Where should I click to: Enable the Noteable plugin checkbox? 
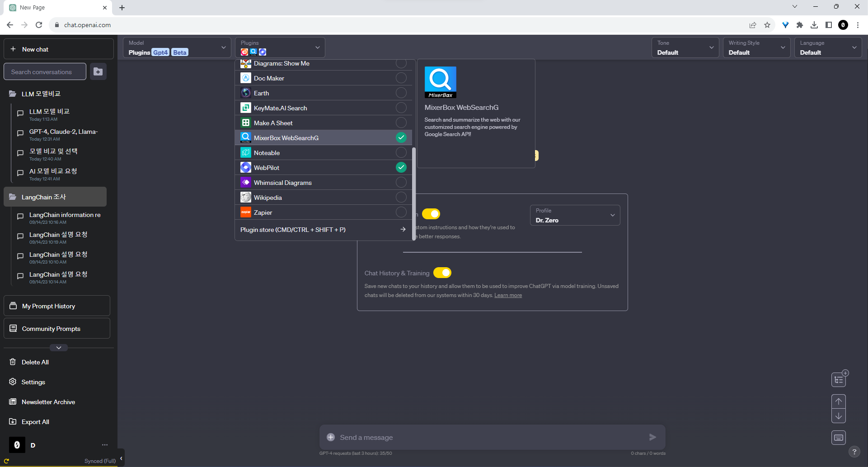(401, 152)
